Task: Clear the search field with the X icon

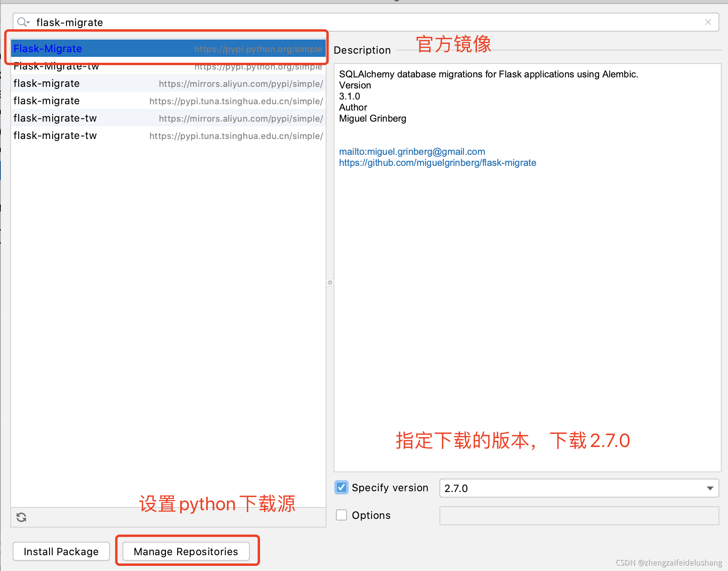Action: (708, 22)
